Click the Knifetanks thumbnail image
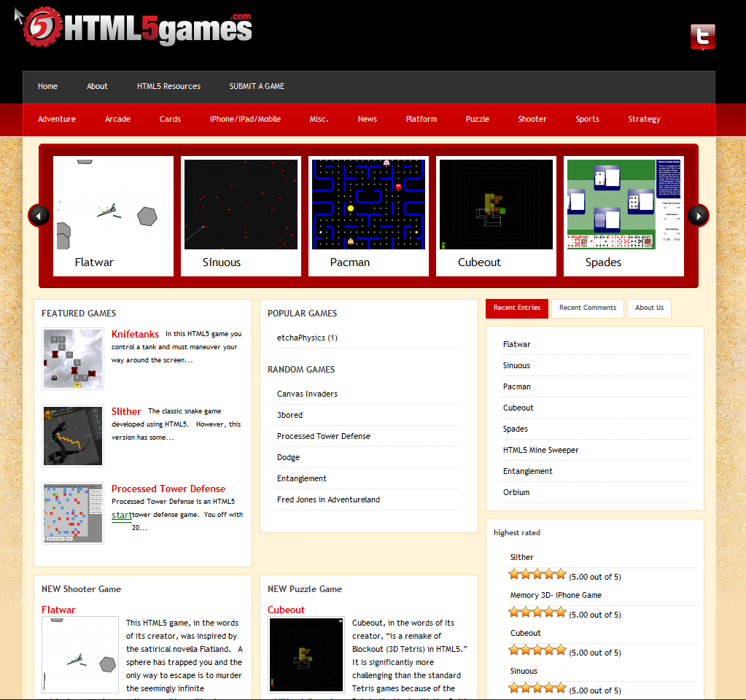 (x=73, y=359)
